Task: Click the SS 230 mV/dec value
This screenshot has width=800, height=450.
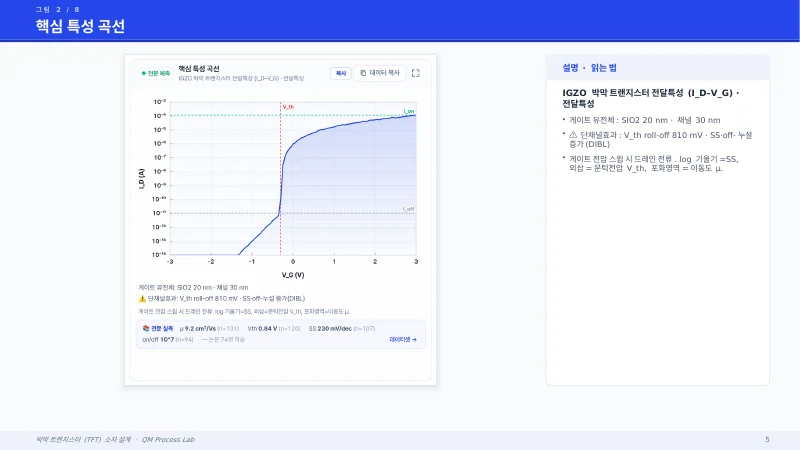Action: [x=330, y=329]
